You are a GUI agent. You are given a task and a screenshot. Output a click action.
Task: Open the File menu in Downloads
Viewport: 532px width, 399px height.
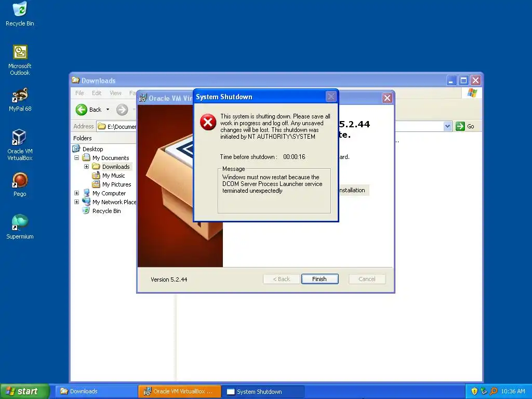(x=79, y=93)
